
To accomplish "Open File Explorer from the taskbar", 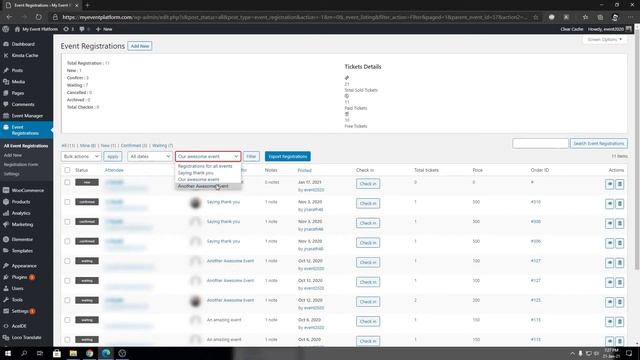I will 73,353.
